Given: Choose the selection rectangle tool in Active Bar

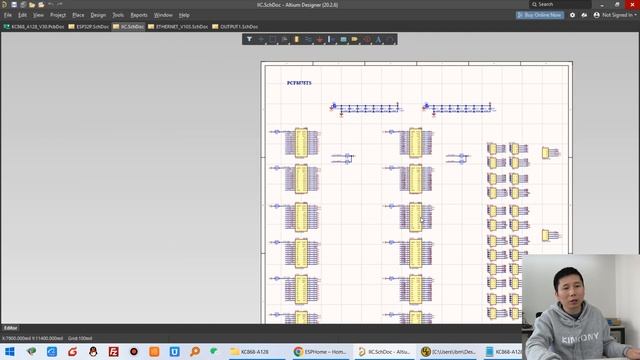Looking at the screenshot, I should click(x=273, y=40).
